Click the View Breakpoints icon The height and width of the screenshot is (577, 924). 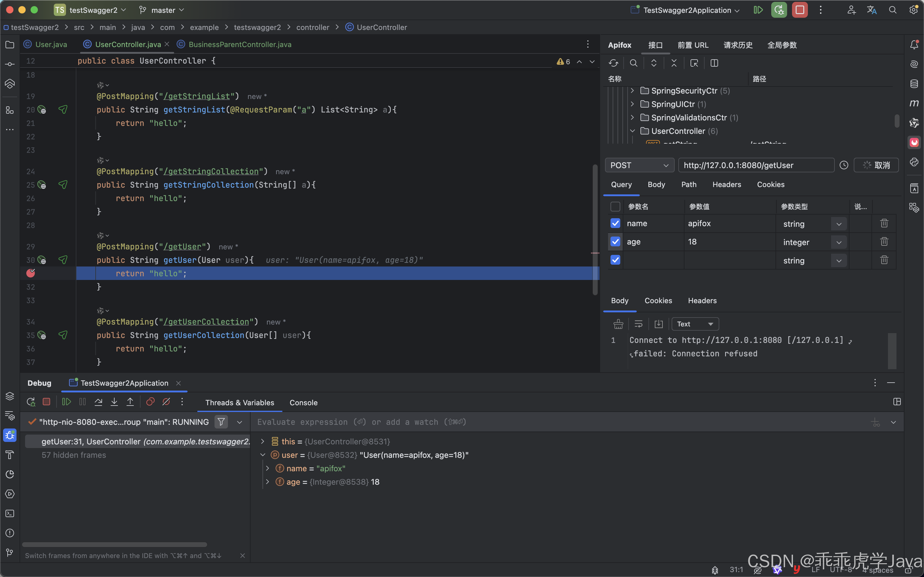(x=150, y=402)
